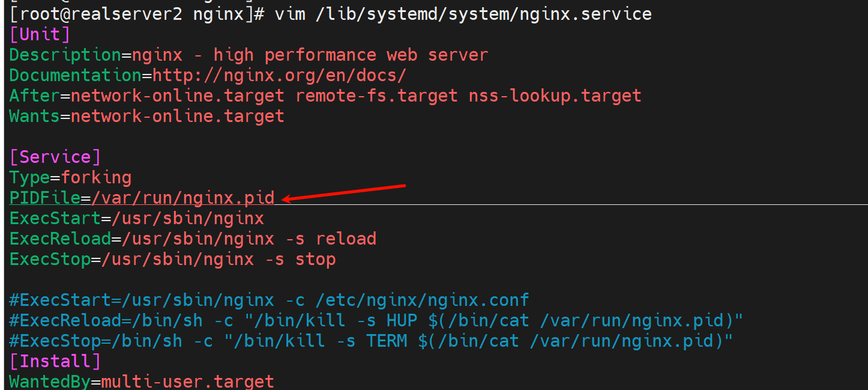Click the uncommented ExecStart key
This screenshot has height=390, width=868.
pos(55,218)
